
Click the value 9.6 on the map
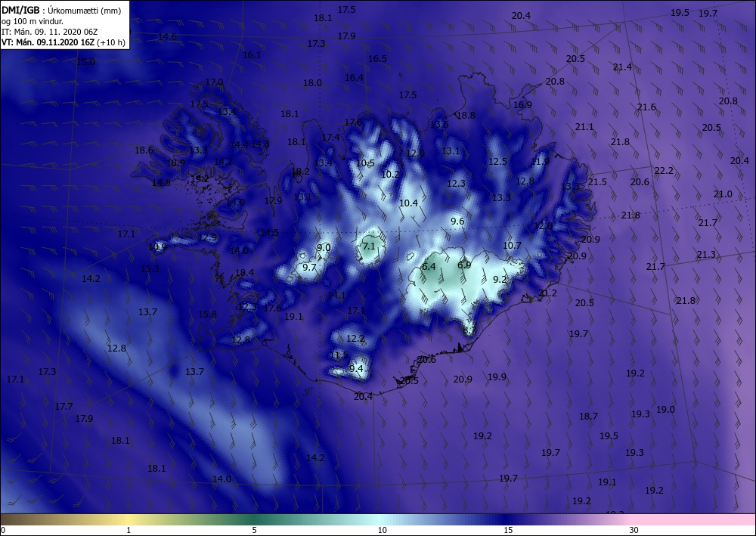click(457, 222)
